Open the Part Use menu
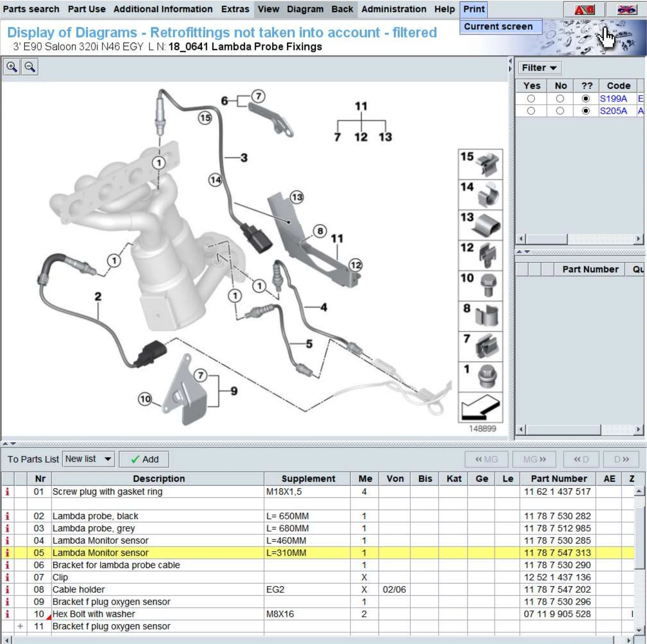The width and height of the screenshot is (647, 644). pyautogui.click(x=87, y=9)
